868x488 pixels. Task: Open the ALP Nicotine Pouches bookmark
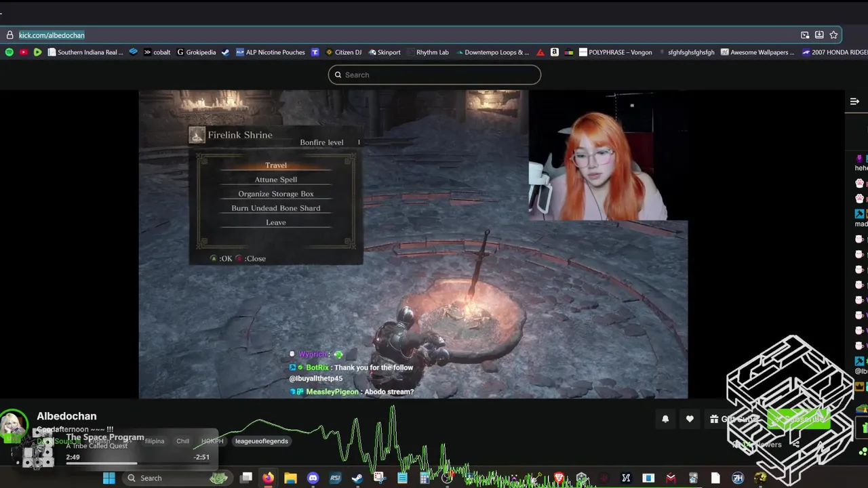[271, 52]
